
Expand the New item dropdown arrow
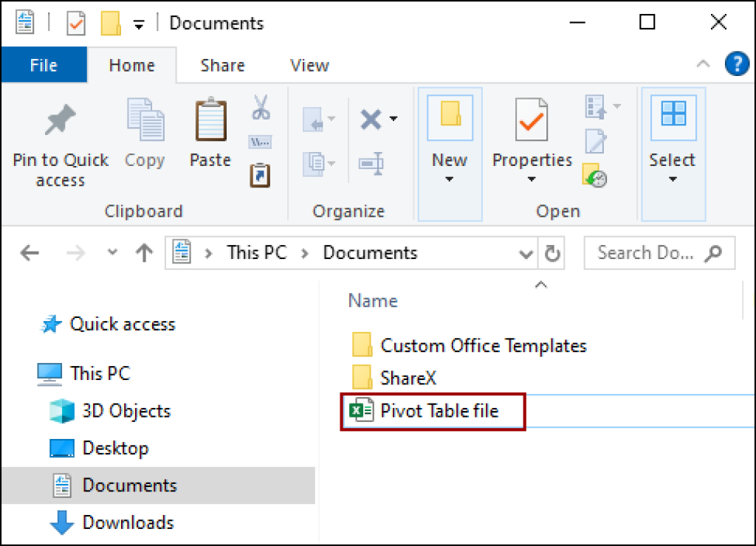[x=450, y=177]
